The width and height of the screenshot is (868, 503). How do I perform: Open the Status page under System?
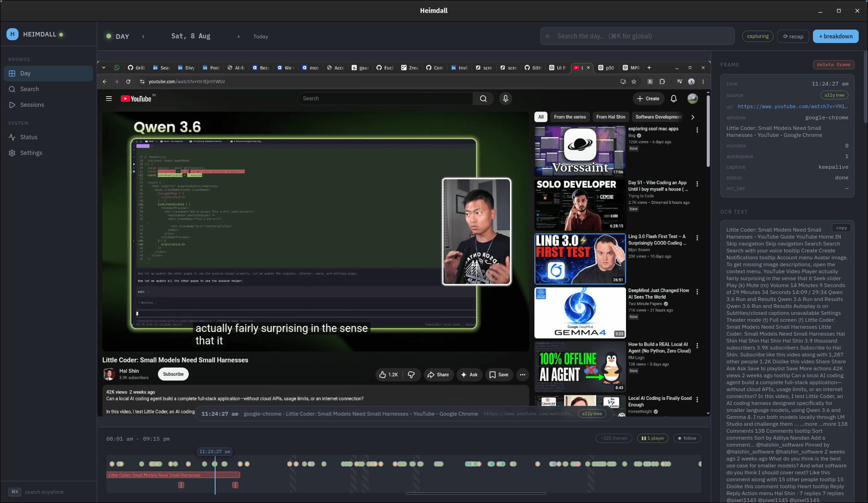[49, 137]
